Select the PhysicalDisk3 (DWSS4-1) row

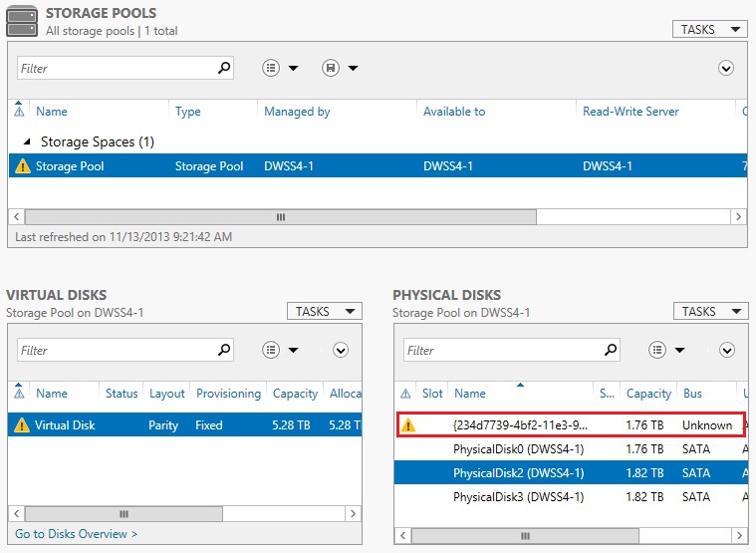coord(518,497)
